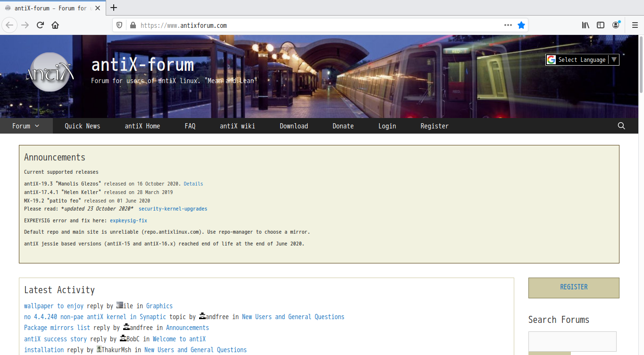
Task: Open the forum search magnifier icon
Action: (621, 126)
